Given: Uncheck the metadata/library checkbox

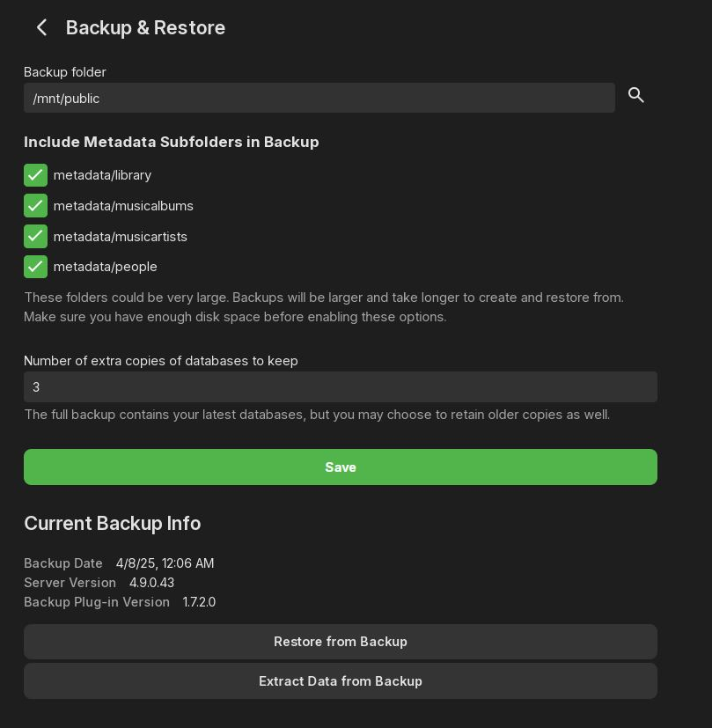Looking at the screenshot, I should pyautogui.click(x=35, y=175).
